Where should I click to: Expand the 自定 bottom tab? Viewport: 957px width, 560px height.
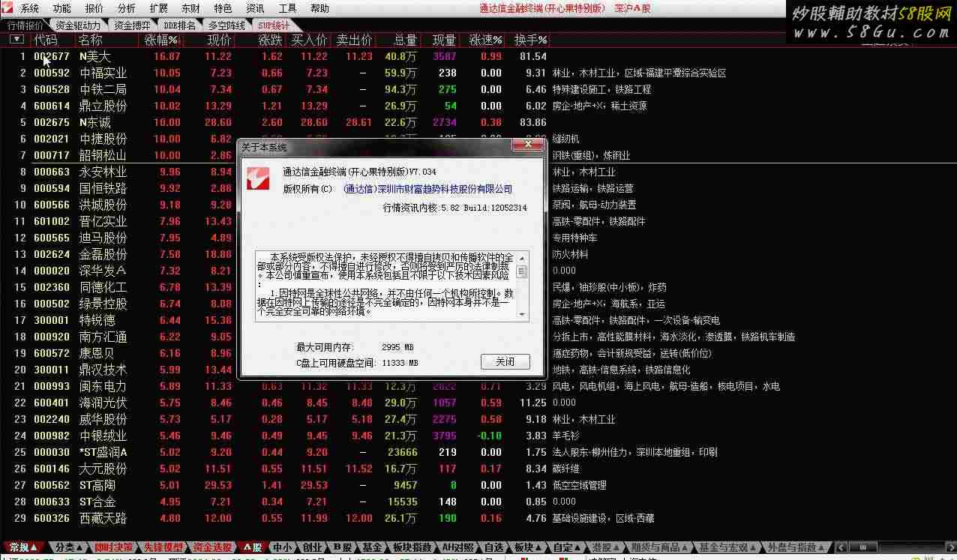pos(568,547)
